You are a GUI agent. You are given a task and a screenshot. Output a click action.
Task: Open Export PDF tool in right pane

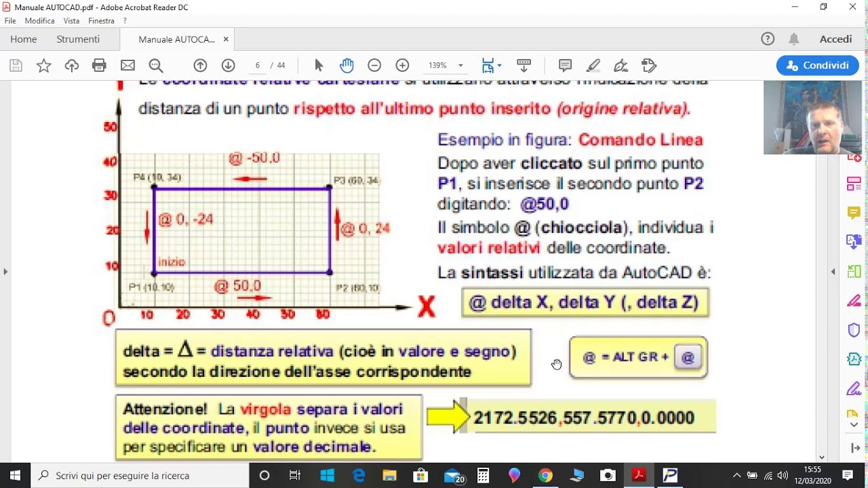[x=854, y=242]
